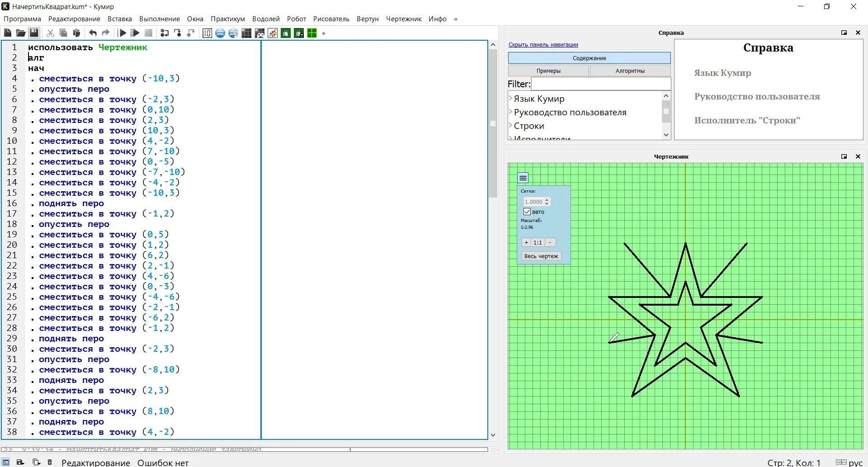Open the Чертежник menu
This screenshot has width=868, height=467.
(x=404, y=19)
